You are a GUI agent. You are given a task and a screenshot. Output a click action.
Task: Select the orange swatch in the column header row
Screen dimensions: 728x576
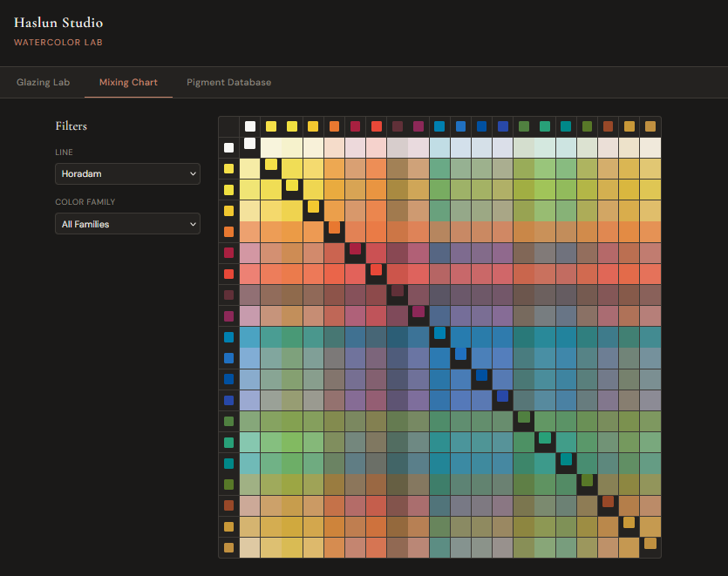click(x=334, y=126)
